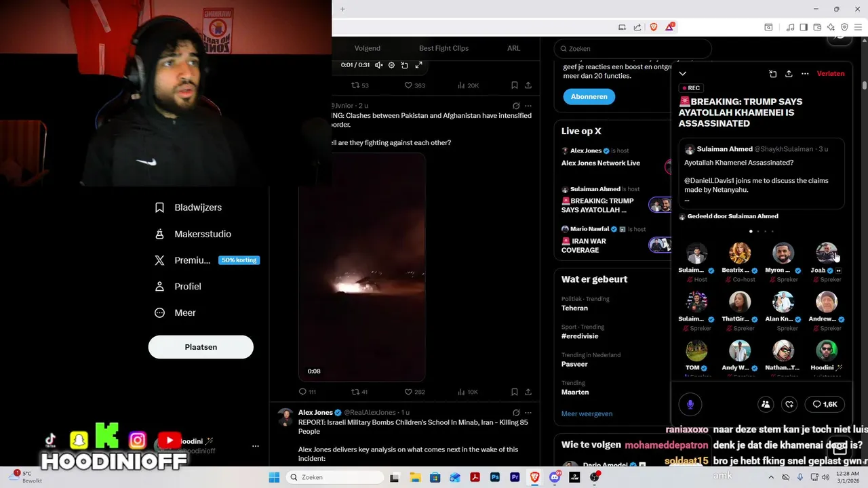
Task: Open Discord from the taskbar
Action: [x=555, y=477]
